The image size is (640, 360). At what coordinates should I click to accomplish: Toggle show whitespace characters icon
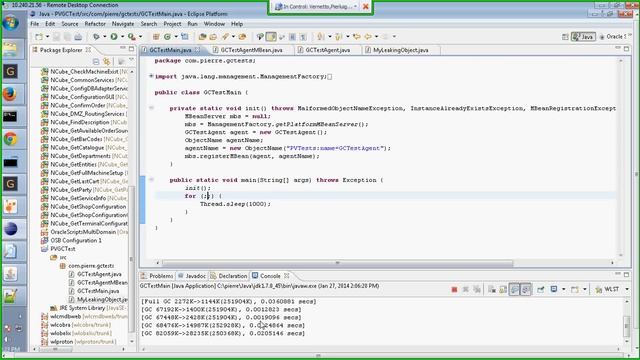(x=303, y=37)
